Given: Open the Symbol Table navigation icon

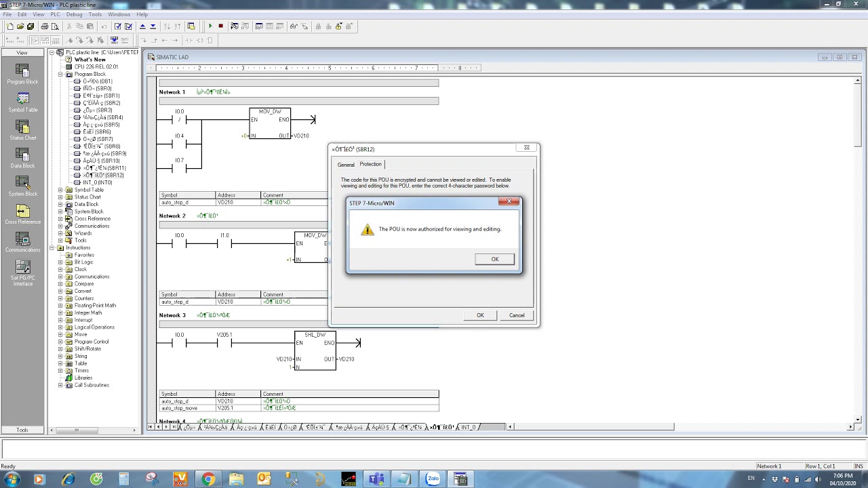Looking at the screenshot, I should click(x=22, y=102).
